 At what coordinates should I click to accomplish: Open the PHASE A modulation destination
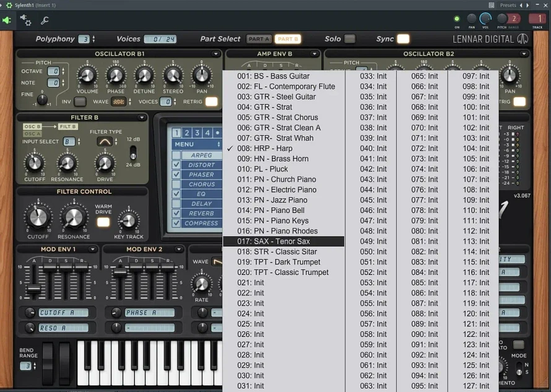149,313
